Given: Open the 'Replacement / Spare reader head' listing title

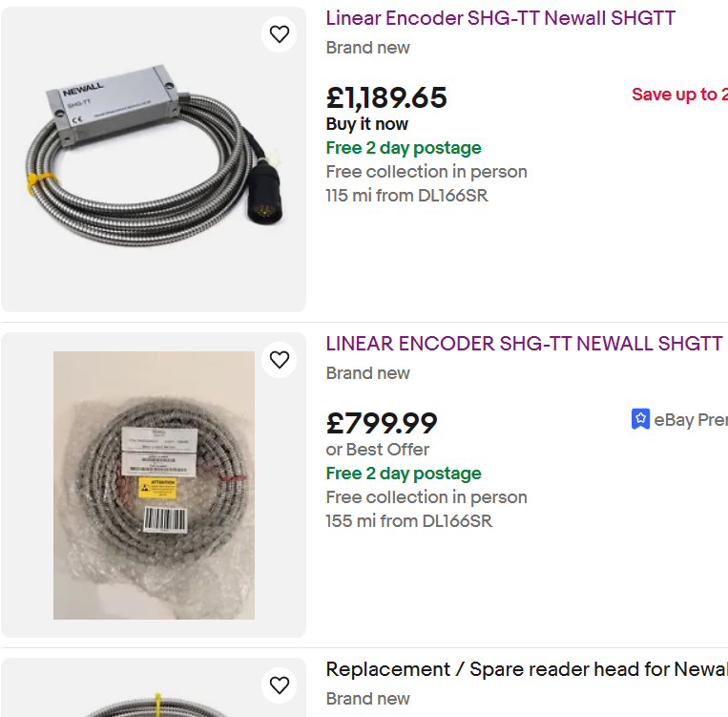Looking at the screenshot, I should point(526,669).
